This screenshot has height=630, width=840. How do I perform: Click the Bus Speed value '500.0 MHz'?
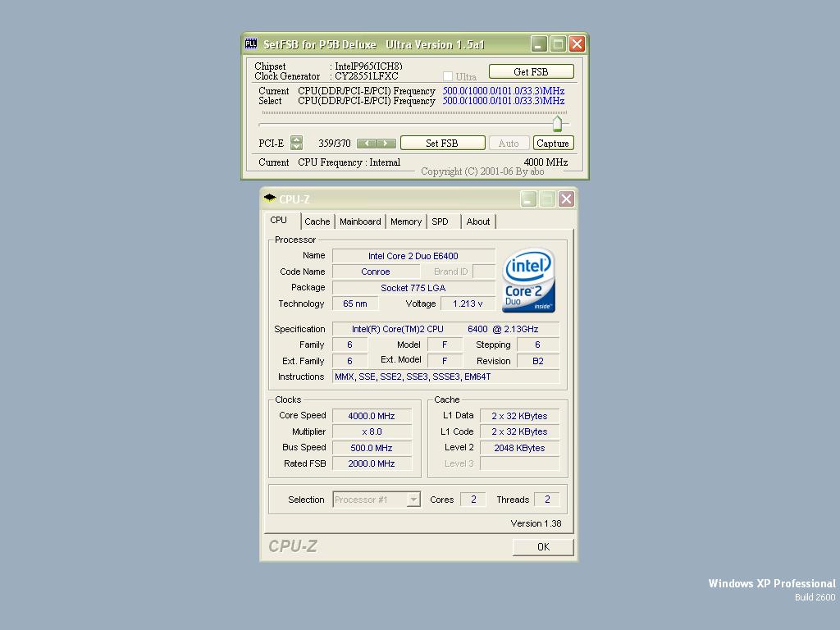pos(372,448)
